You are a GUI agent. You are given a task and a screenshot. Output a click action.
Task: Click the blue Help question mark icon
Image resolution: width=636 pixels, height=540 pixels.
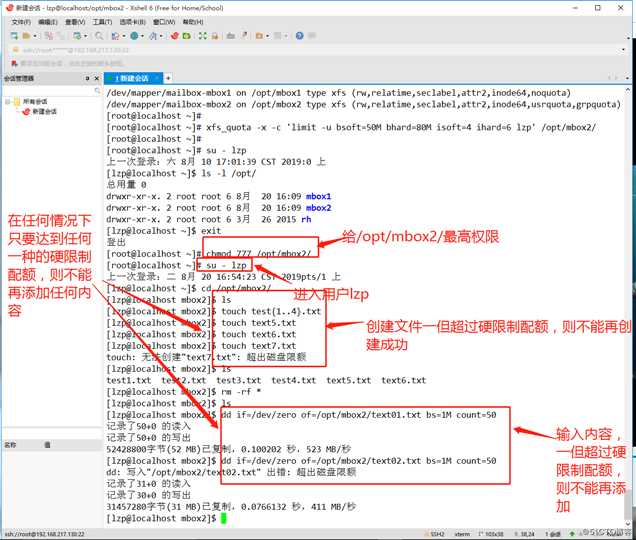click(299, 36)
